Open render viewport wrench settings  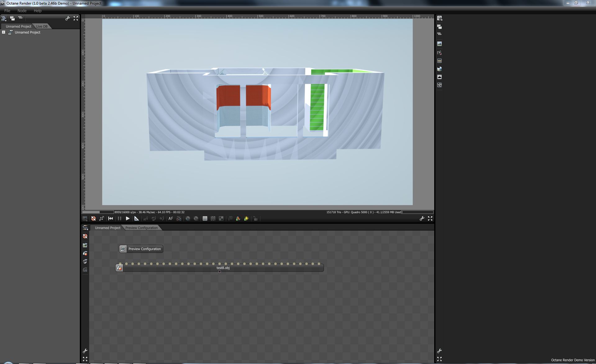point(422,219)
